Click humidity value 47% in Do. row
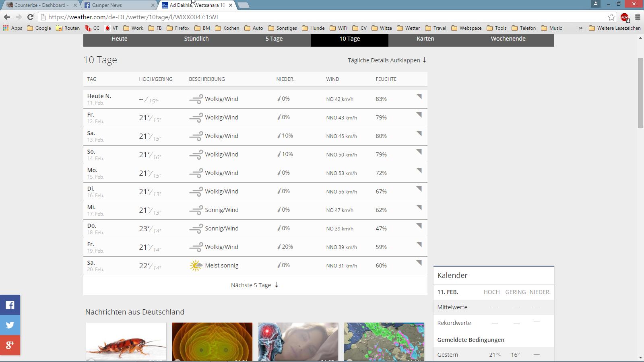The height and width of the screenshot is (362, 644). click(x=381, y=228)
